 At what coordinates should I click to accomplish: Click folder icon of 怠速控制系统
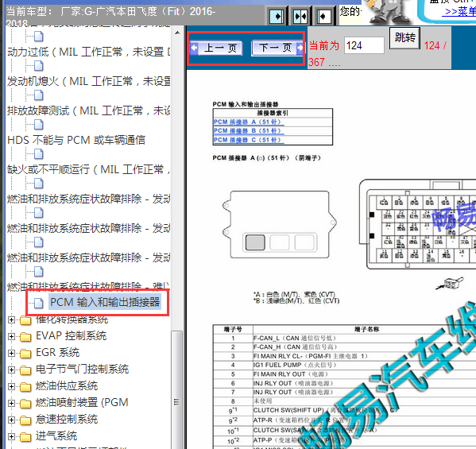pos(25,420)
